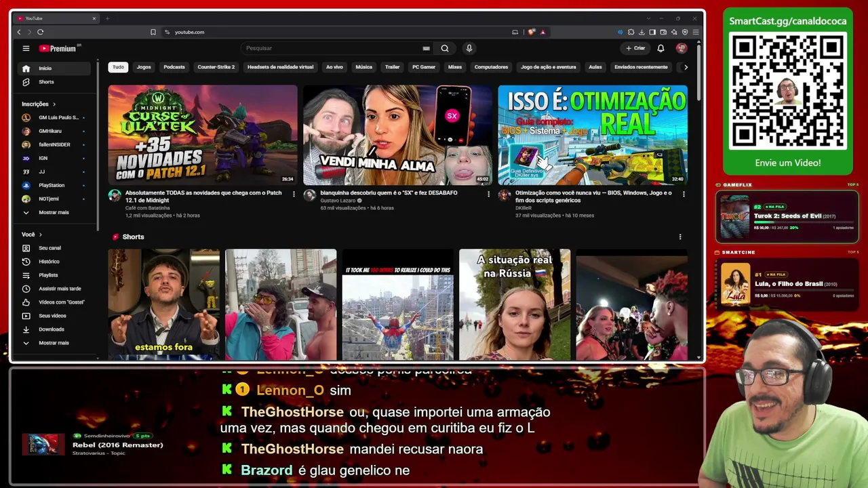
Task: Start voice search with the microphone
Action: click(x=469, y=48)
